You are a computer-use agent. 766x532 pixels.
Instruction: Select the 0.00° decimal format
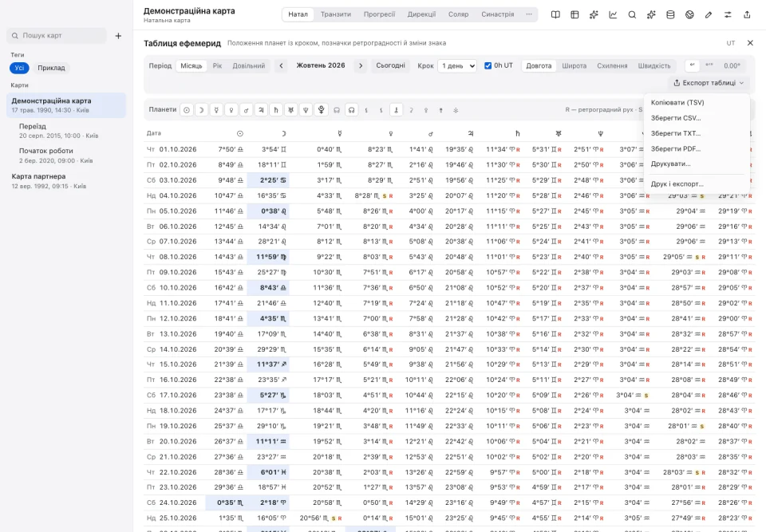(732, 65)
